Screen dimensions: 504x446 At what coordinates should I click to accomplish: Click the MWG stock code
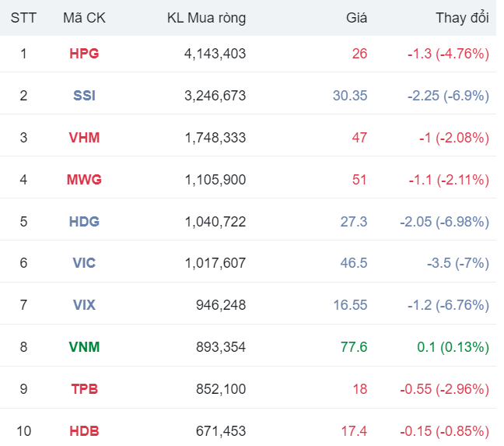[x=84, y=180]
